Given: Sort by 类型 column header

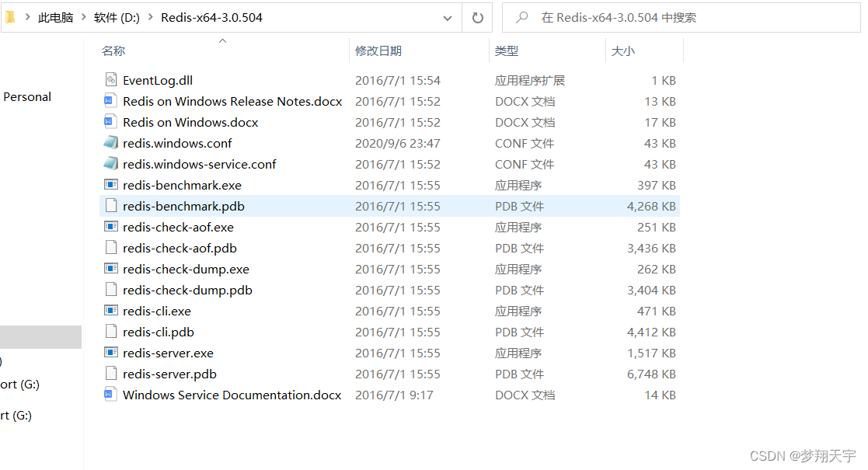Looking at the screenshot, I should (x=507, y=51).
